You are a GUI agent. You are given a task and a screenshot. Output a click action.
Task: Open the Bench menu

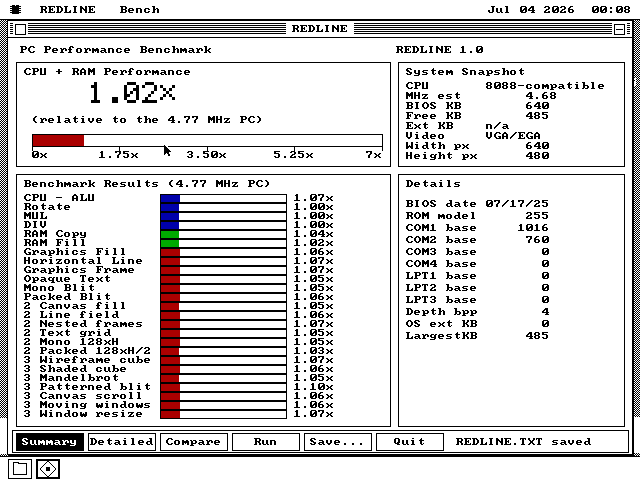(x=139, y=9)
